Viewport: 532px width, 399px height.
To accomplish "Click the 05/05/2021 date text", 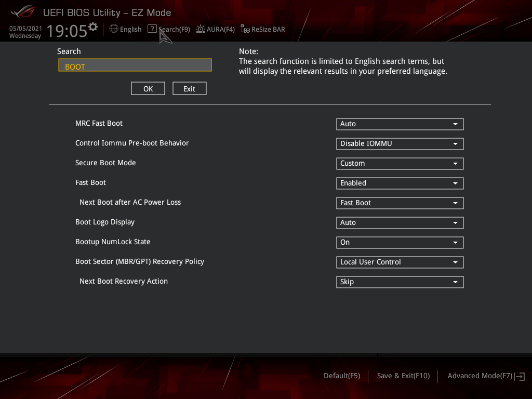I will (x=25, y=29).
